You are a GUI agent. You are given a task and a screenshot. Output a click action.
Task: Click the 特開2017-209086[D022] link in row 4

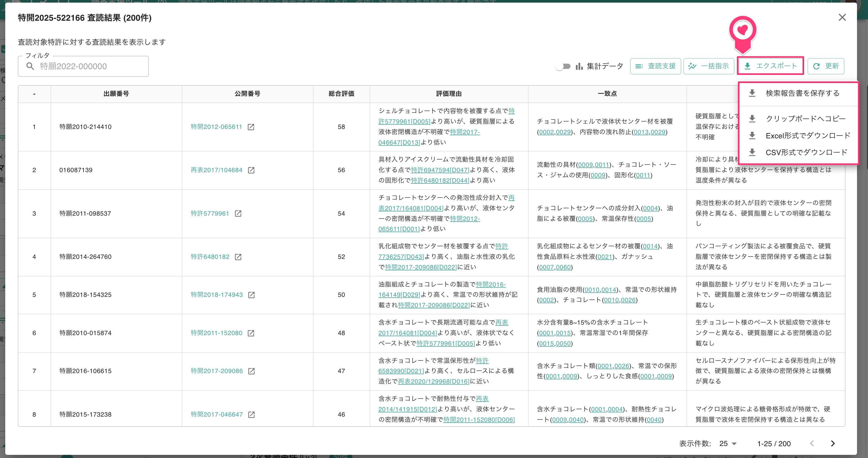421,267
